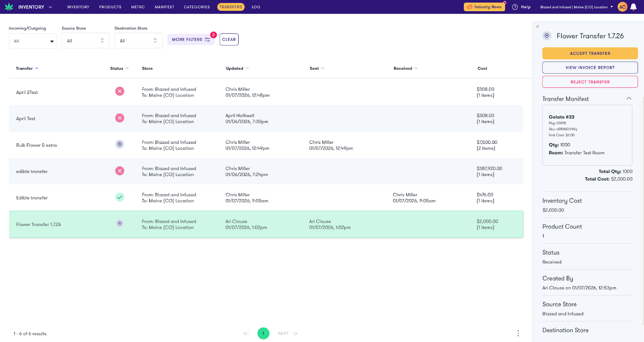Click Accept Transfer button
Viewport: 644px width, 342px height.
590,53
